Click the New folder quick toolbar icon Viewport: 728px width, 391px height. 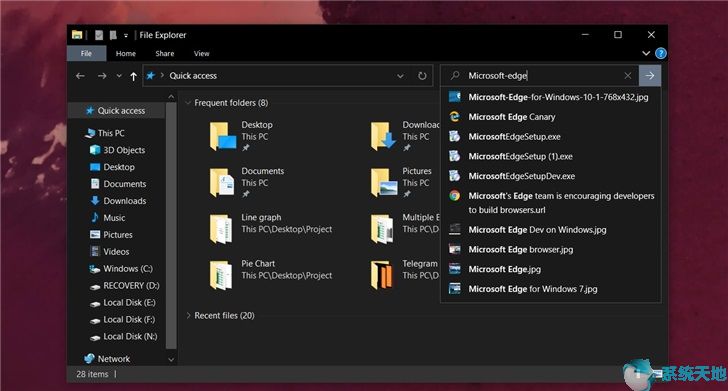coord(113,35)
